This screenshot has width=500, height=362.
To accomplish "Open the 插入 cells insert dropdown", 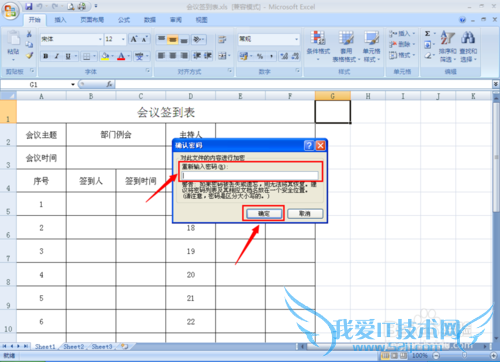I will pos(402,34).
